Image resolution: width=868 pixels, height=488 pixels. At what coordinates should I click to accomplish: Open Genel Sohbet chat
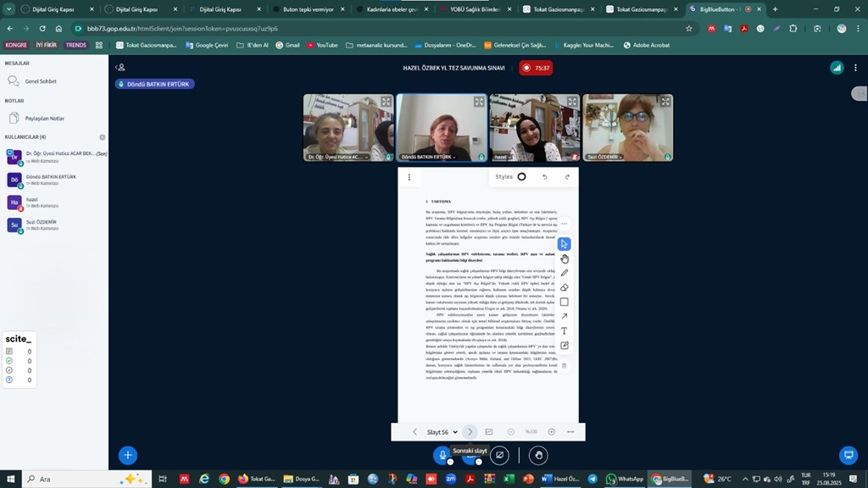click(42, 81)
